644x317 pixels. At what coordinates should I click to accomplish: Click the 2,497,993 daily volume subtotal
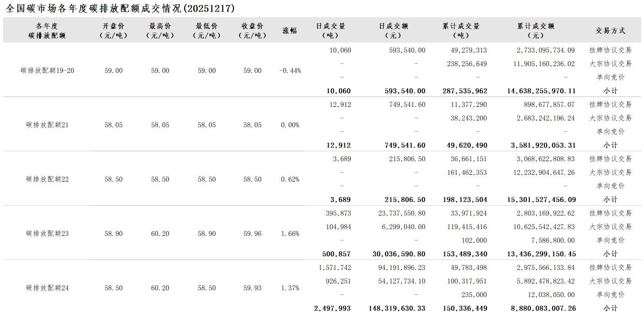pyautogui.click(x=332, y=308)
